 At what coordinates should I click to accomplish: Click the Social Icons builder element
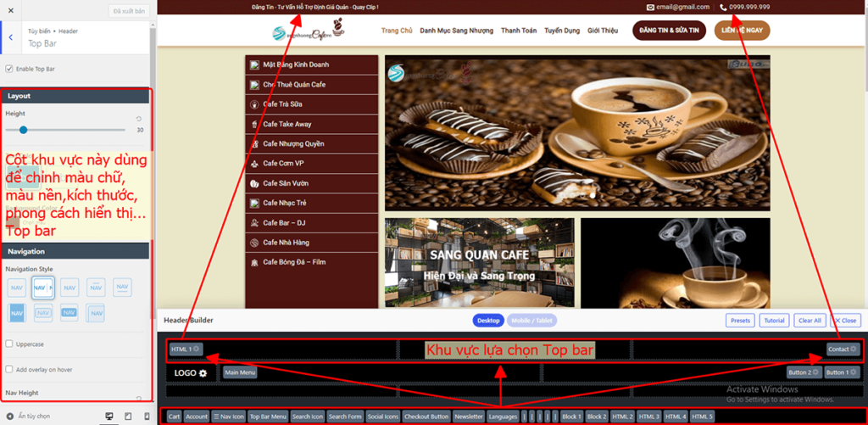pyautogui.click(x=383, y=417)
